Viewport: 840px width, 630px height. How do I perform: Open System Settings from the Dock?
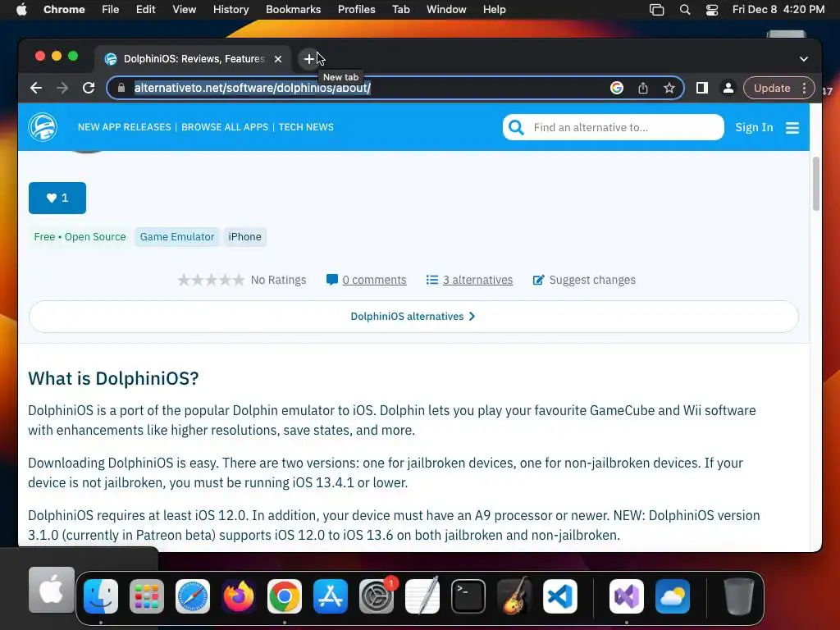click(377, 596)
